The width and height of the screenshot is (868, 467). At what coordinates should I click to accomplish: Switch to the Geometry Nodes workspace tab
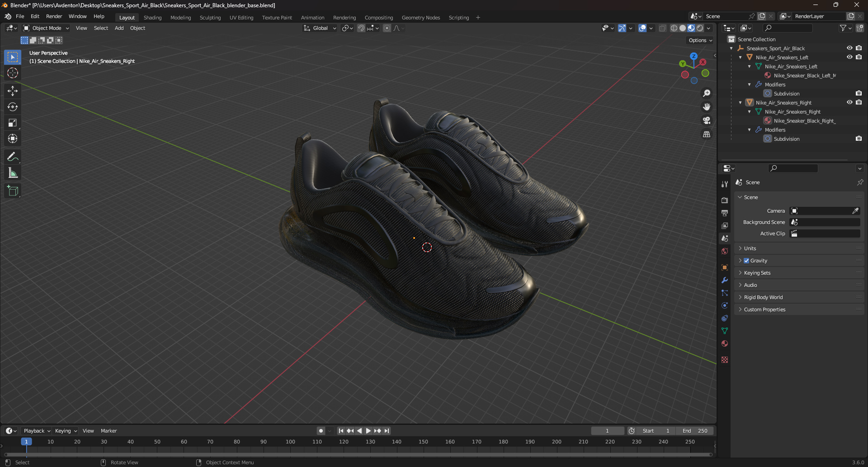click(x=421, y=18)
